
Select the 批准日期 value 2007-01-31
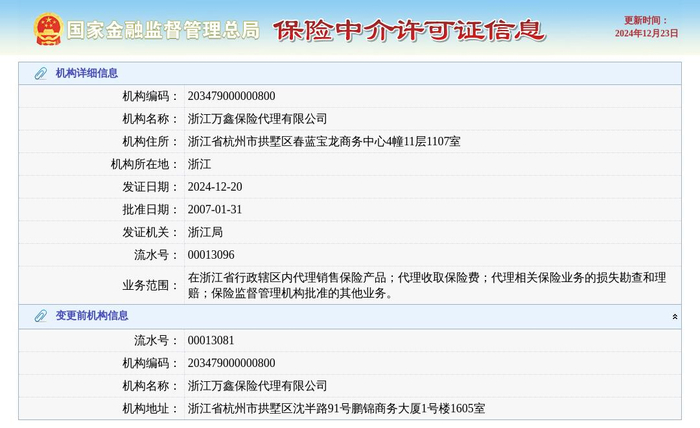[215, 210]
